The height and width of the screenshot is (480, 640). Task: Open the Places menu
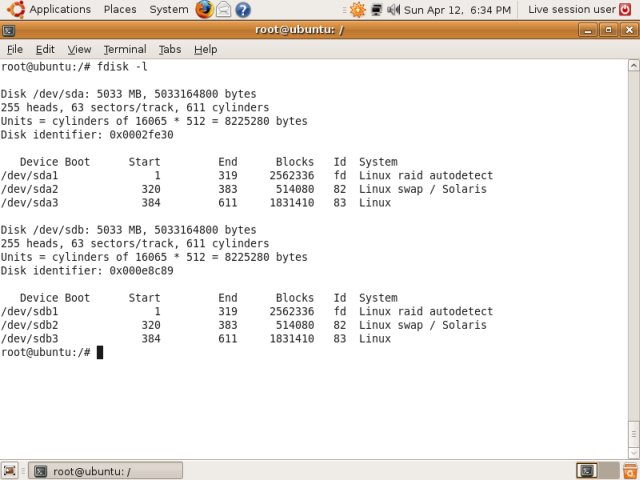tap(120, 9)
